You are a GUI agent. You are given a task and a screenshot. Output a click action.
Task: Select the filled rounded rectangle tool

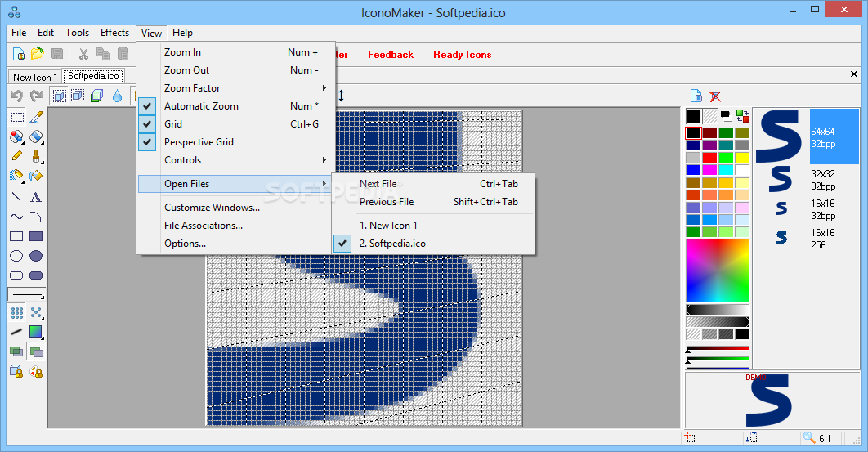[x=36, y=275]
